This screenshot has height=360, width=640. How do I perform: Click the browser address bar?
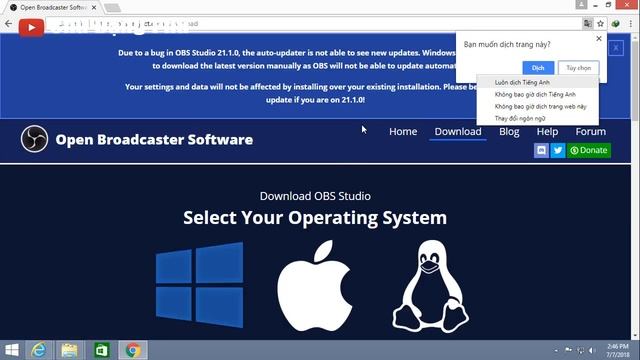point(314,24)
